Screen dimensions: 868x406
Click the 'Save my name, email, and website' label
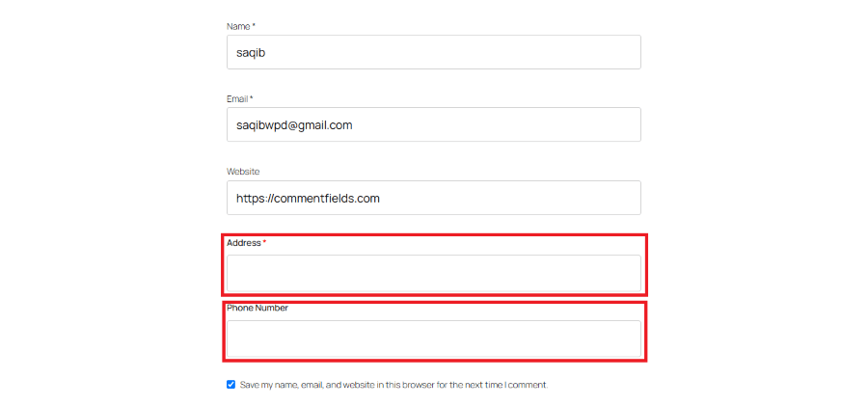coord(393,385)
